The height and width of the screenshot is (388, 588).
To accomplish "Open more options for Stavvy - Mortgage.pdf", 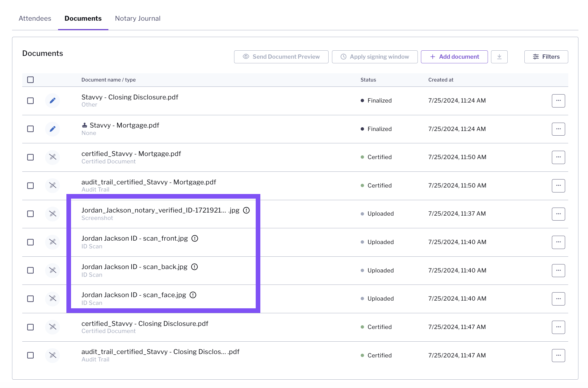I will point(558,129).
